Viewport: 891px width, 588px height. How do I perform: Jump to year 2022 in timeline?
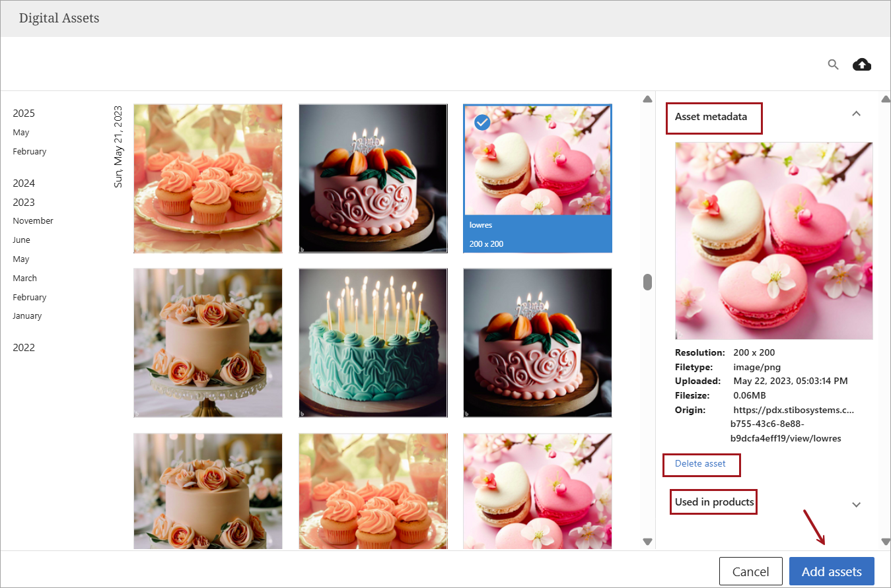pyautogui.click(x=24, y=348)
